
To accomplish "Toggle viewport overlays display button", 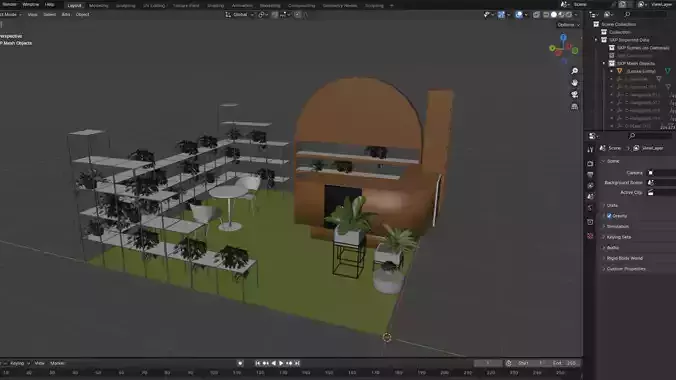I will click(x=519, y=15).
